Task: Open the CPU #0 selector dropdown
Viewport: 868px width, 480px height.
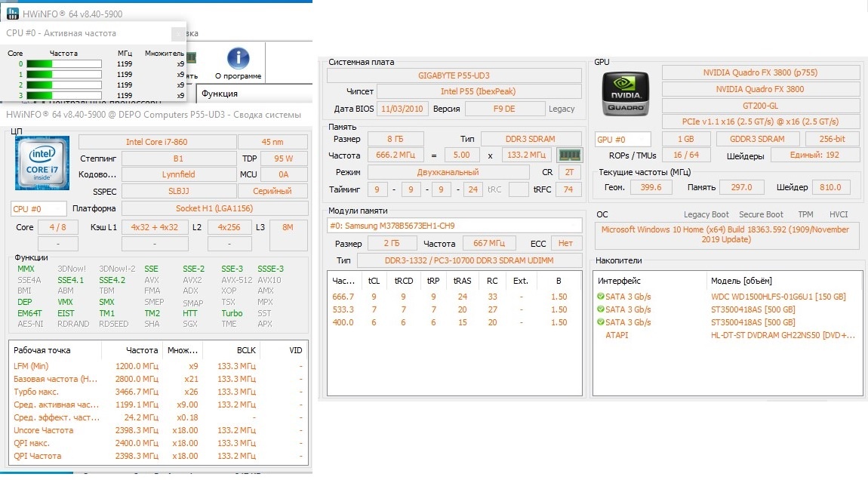Action: tap(38, 208)
